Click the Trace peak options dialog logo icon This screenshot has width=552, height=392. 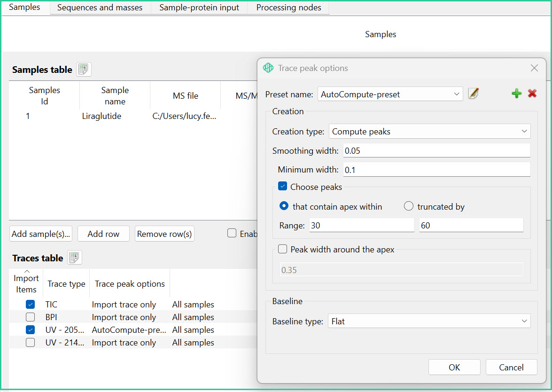click(268, 68)
